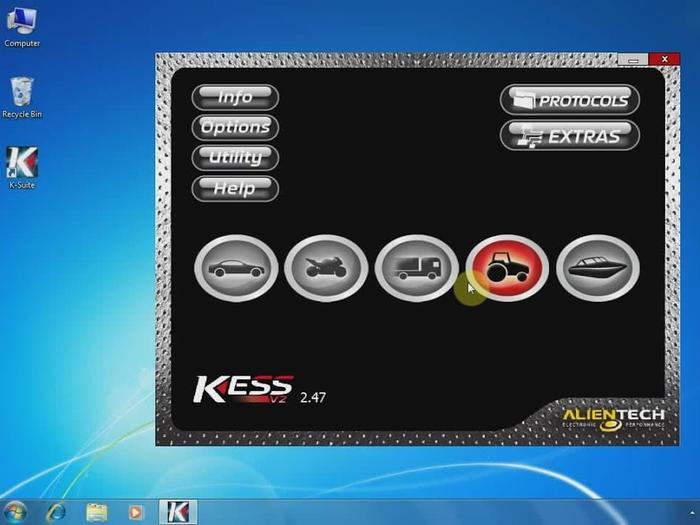The width and height of the screenshot is (700, 525).
Task: Open the Utility button
Action: [x=235, y=157]
